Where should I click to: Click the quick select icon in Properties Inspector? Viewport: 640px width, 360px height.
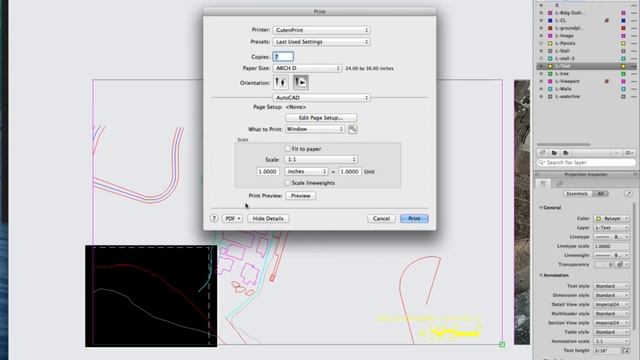coord(629,194)
